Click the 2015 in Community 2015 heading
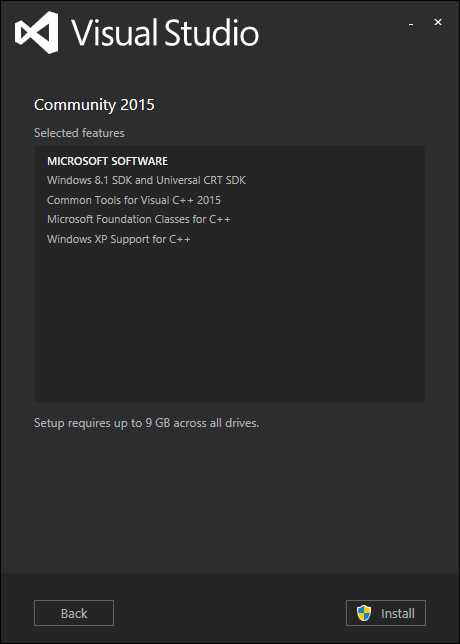Screen dimensions: 460x644 [x=138, y=105]
